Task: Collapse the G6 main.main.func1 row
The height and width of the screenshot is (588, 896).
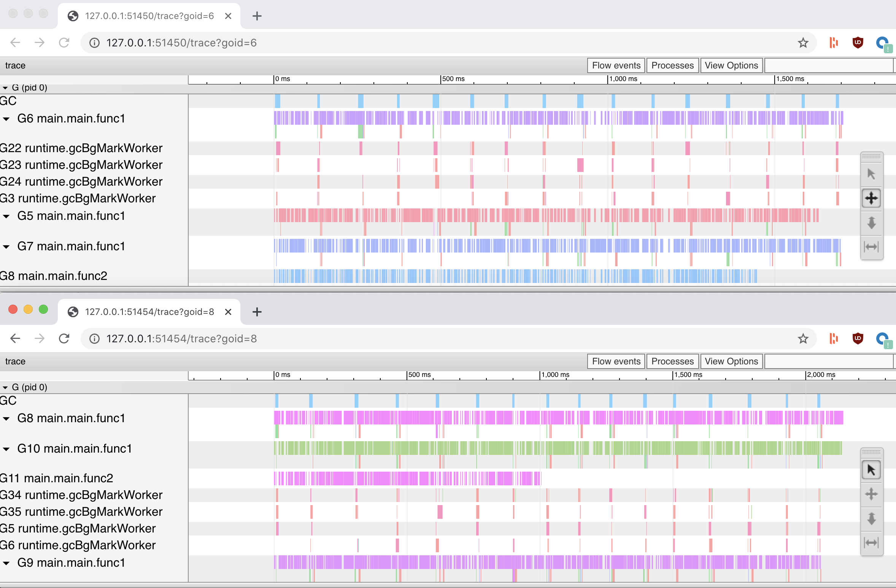Action: 6,119
